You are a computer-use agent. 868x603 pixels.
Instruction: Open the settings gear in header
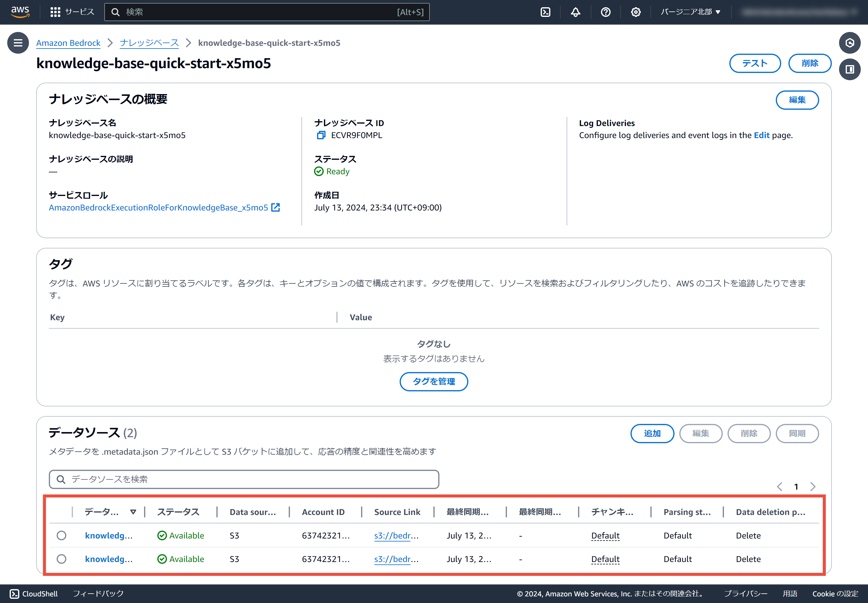tap(635, 12)
